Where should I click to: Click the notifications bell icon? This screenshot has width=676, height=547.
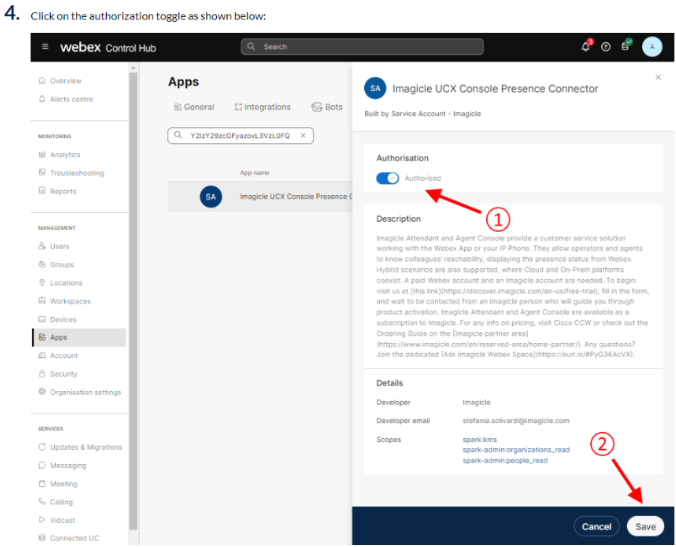pyautogui.click(x=585, y=47)
